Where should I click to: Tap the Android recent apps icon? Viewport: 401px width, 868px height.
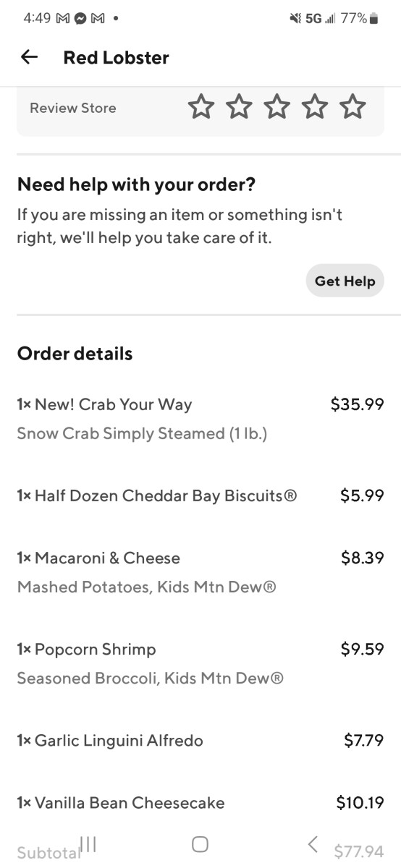pyautogui.click(x=88, y=843)
